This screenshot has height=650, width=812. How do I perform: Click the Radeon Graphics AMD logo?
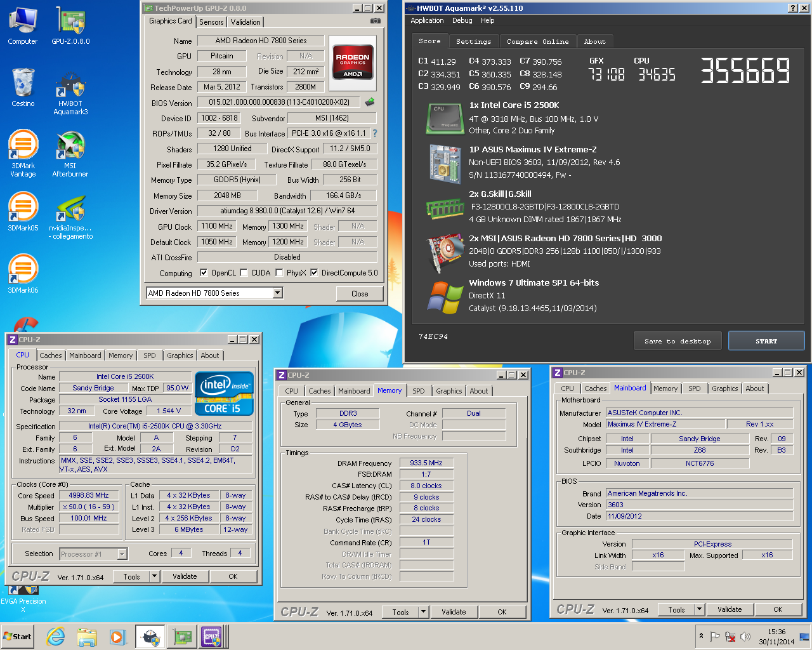(x=353, y=62)
